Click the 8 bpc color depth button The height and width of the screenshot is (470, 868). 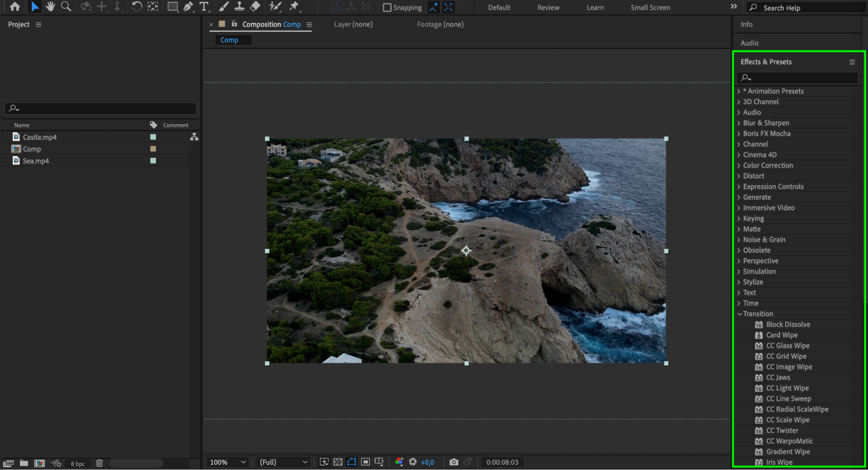pyautogui.click(x=78, y=464)
